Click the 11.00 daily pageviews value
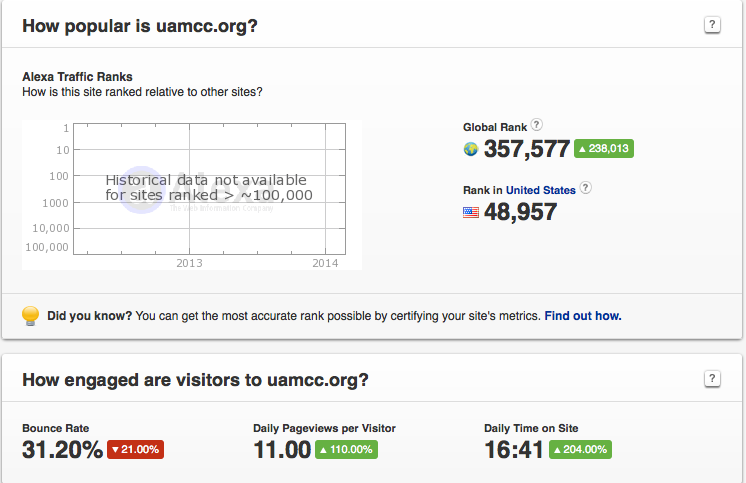746x483 pixels. pyautogui.click(x=282, y=450)
